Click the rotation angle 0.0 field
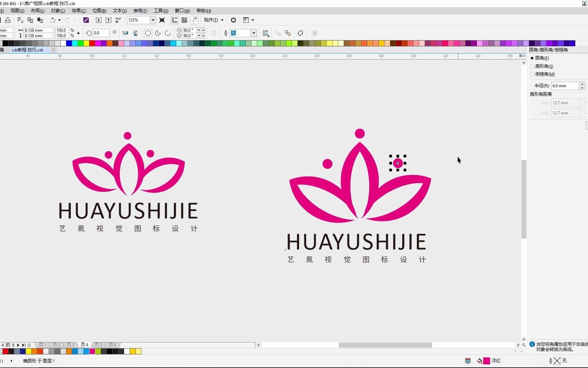The height and width of the screenshot is (368, 588). (101, 33)
